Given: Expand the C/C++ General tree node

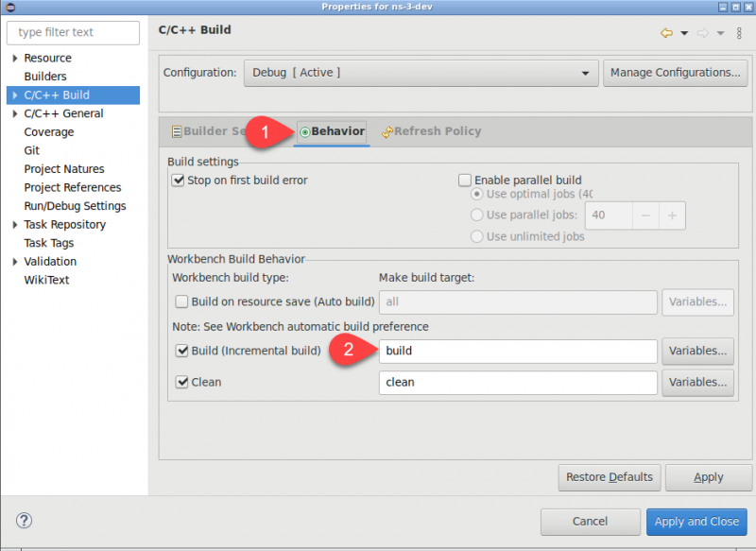Looking at the screenshot, I should point(15,113).
